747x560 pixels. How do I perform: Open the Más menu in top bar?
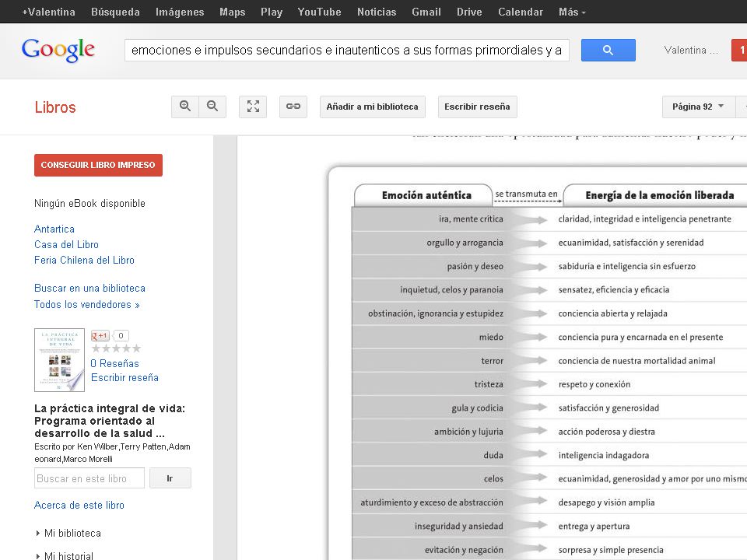point(572,12)
